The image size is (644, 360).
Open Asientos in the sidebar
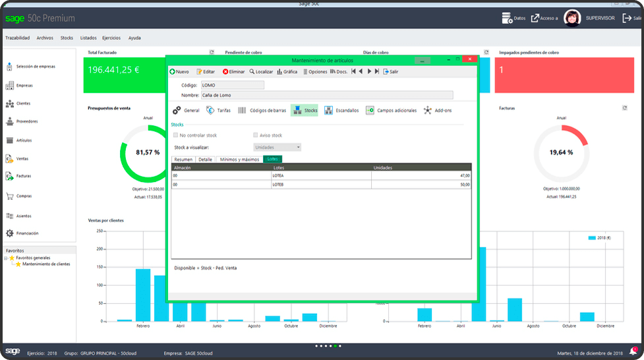click(x=18, y=216)
